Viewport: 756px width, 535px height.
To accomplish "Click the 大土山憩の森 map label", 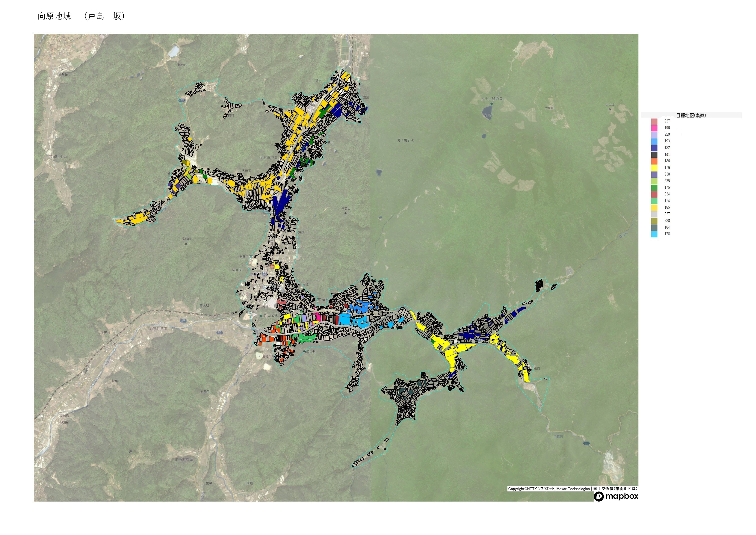I will point(492,99).
